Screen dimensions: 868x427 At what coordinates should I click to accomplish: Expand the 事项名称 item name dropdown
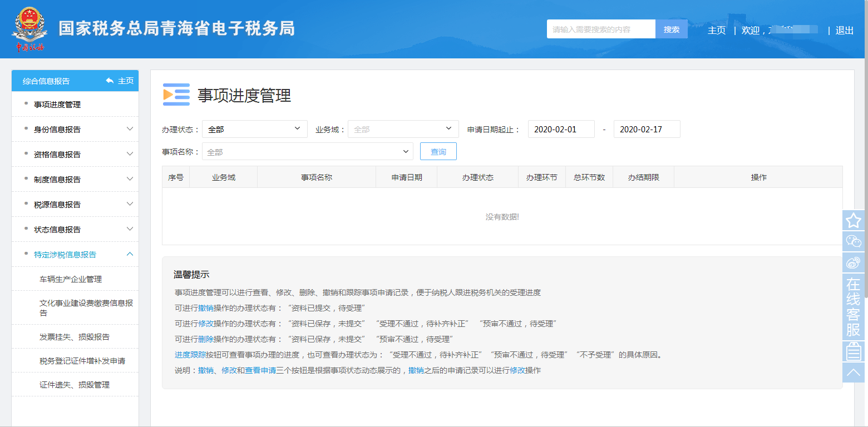pos(308,151)
